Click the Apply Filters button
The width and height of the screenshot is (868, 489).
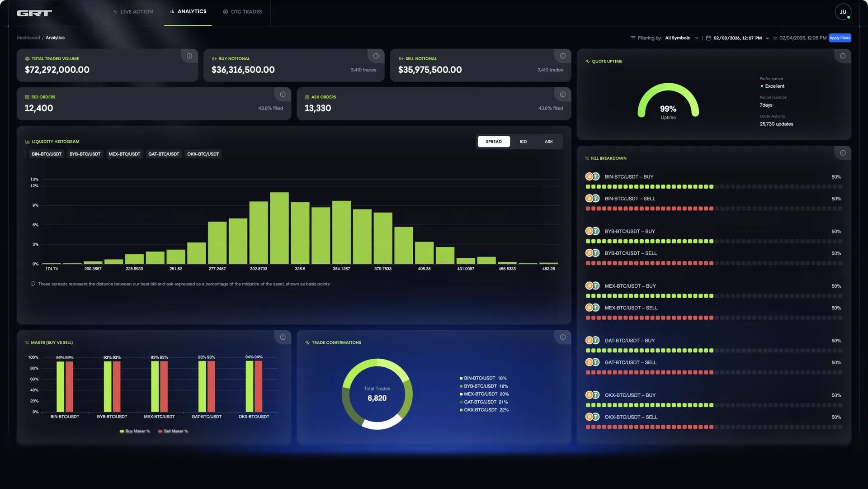[x=840, y=38]
